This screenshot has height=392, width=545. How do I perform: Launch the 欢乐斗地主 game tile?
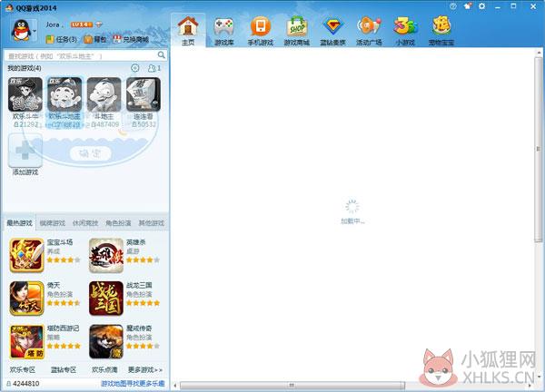pyautogui.click(x=64, y=94)
